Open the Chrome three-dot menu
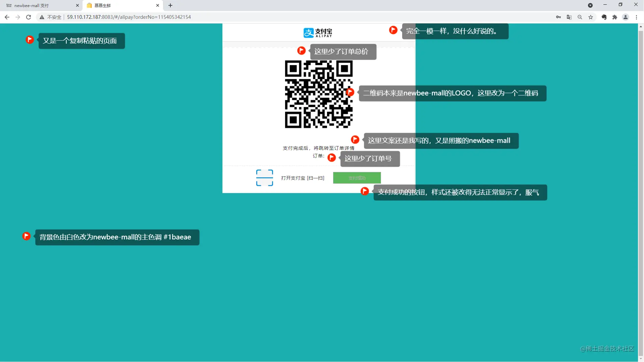Image resolution: width=644 pixels, height=362 pixels. pyautogui.click(x=636, y=17)
